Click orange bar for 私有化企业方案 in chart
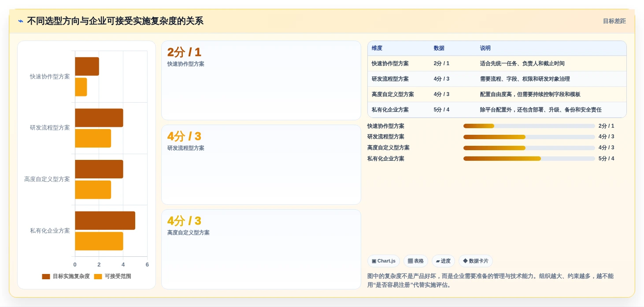Screen dimensions: 644x307 tap(99, 241)
